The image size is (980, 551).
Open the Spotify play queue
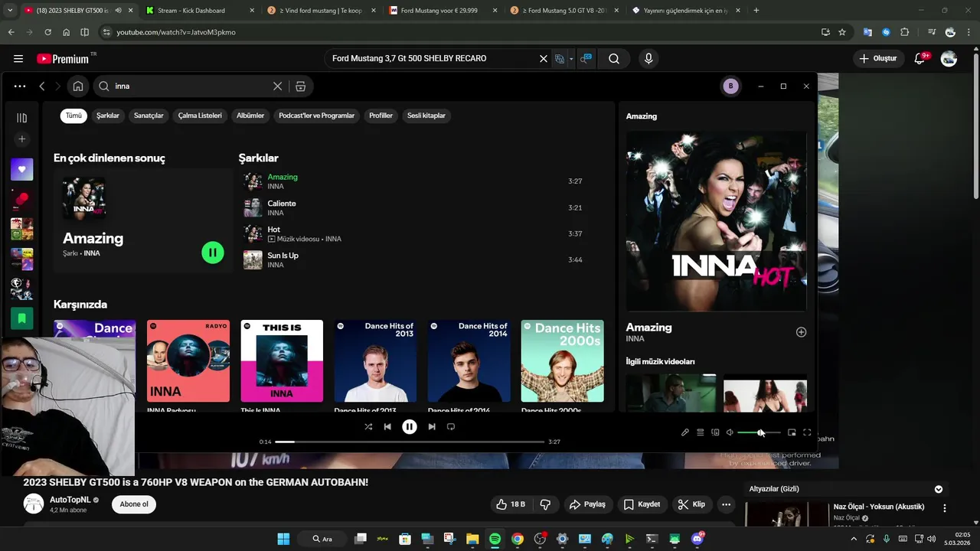click(700, 432)
